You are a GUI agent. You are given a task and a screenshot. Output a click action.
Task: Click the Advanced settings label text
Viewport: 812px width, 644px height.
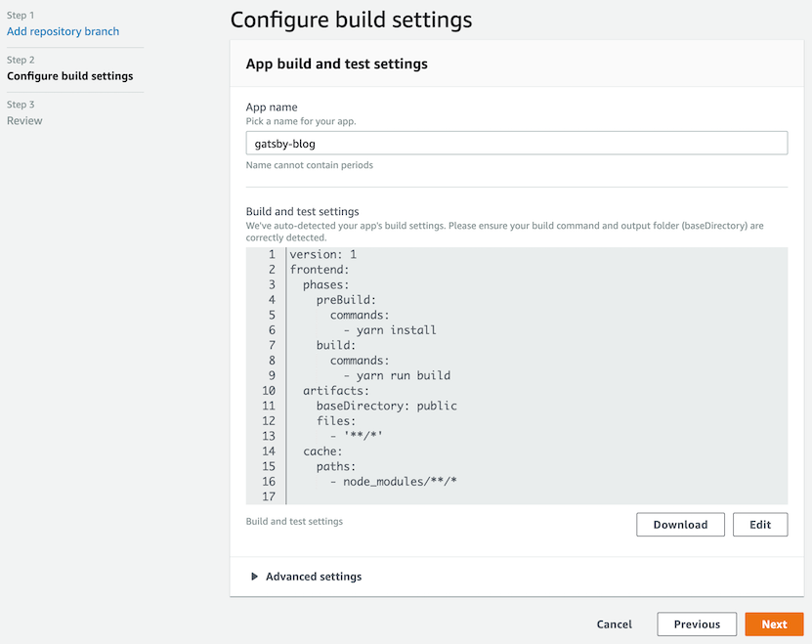[314, 577]
